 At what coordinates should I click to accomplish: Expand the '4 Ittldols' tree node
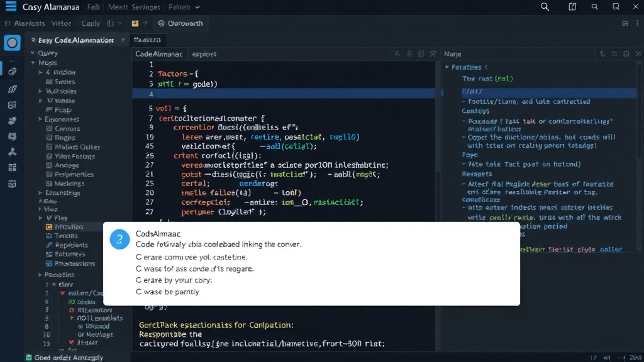coord(40,72)
